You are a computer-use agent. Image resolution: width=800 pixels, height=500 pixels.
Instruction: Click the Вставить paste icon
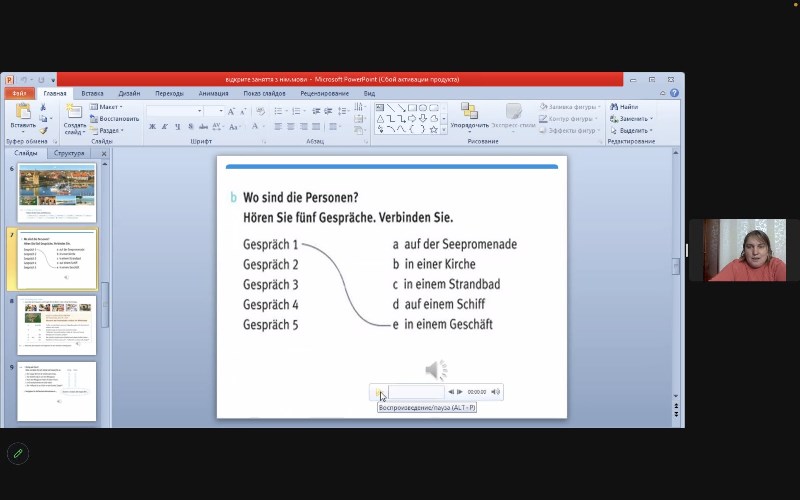(x=22, y=114)
